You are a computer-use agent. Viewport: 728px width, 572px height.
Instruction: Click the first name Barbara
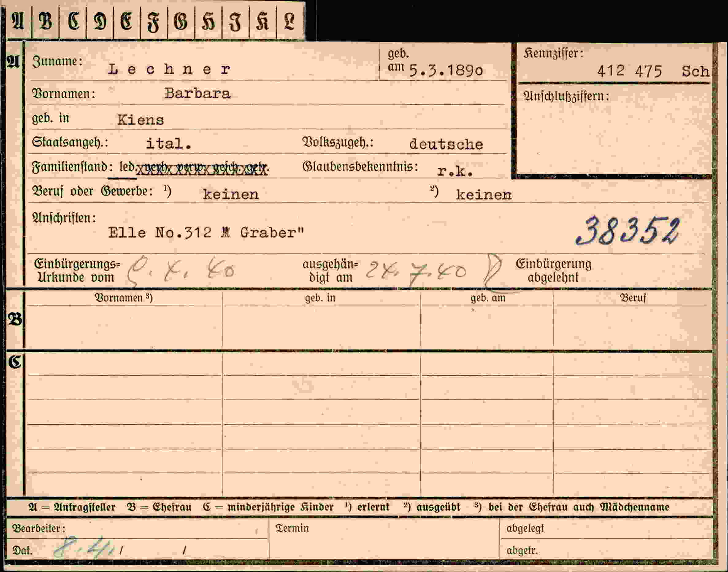click(197, 93)
